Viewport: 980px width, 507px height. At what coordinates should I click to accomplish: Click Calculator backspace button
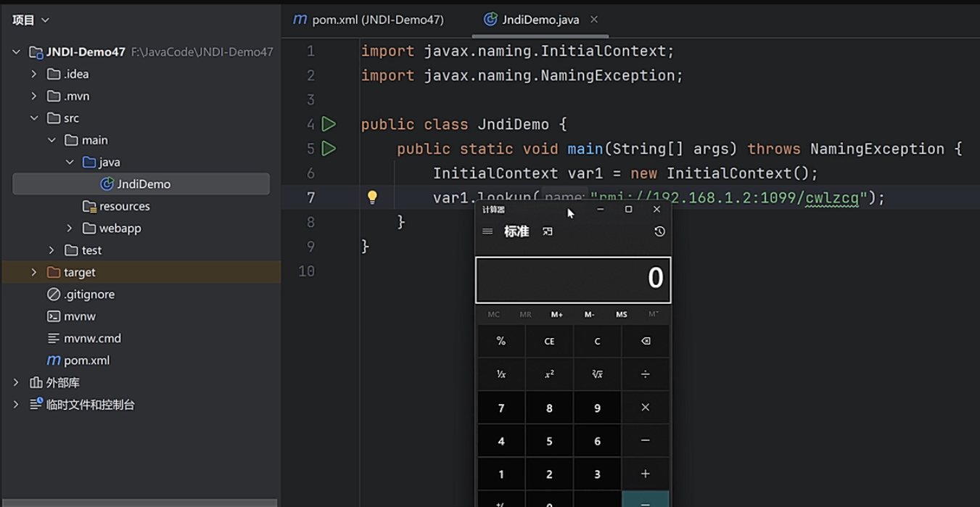646,341
